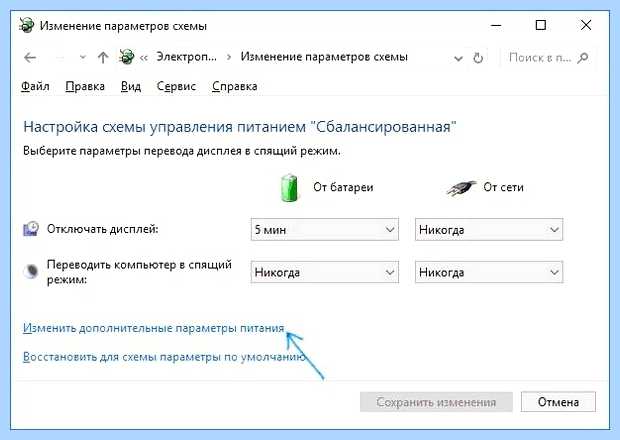Open the Вид menu
The image size is (620, 440).
[x=131, y=86]
